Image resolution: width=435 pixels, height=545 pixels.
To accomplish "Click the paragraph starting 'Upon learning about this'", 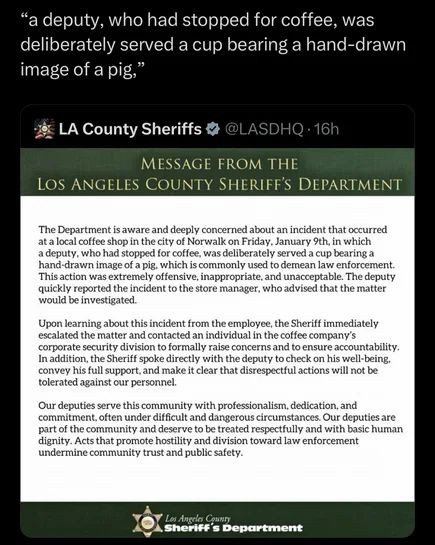I will tap(219, 353).
